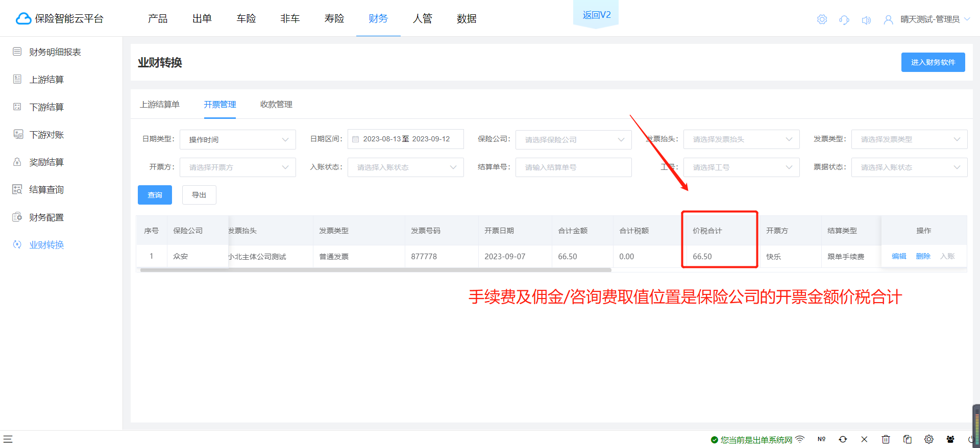Open the 日期类型 dropdown

[238, 139]
